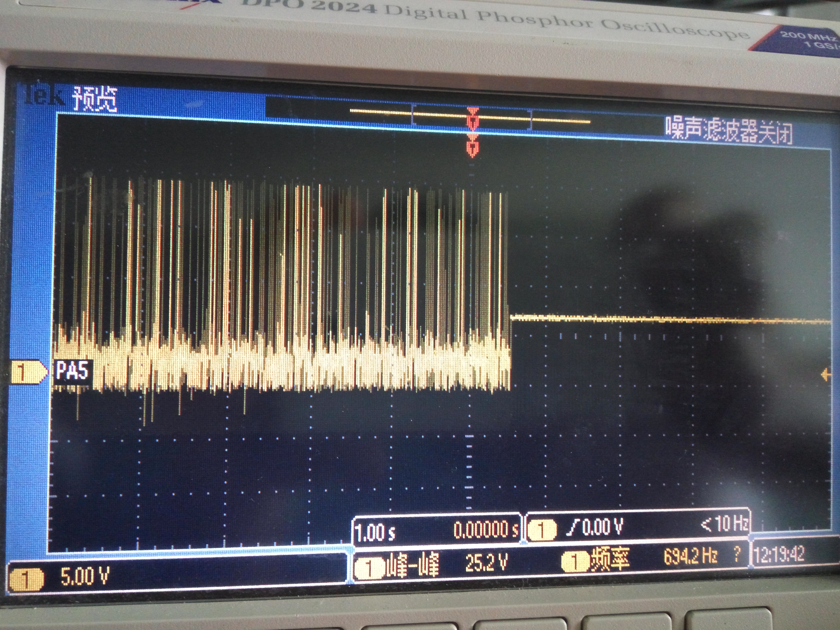Click the question mark after 694.2 Hz
Screen dimensions: 840x630
tap(737, 554)
